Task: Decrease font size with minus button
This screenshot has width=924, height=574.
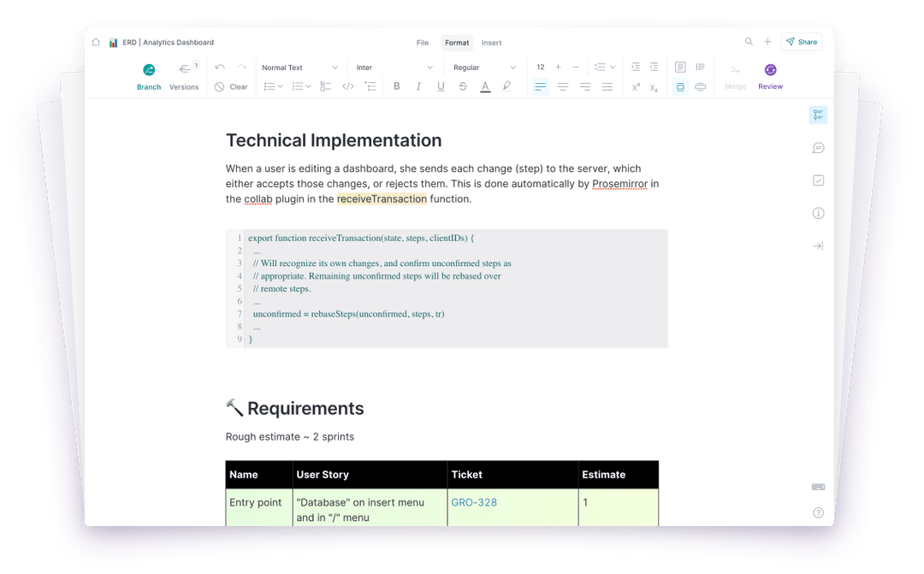Action: [x=576, y=68]
